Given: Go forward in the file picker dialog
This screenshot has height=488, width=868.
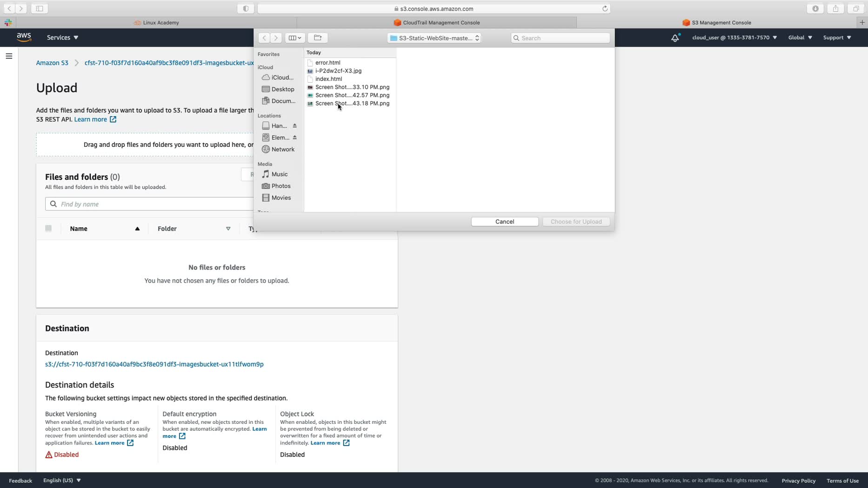Looking at the screenshot, I should click(x=276, y=38).
